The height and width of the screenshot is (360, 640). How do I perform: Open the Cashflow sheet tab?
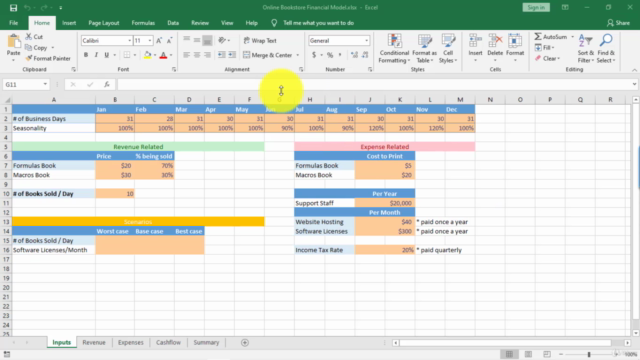tap(168, 342)
